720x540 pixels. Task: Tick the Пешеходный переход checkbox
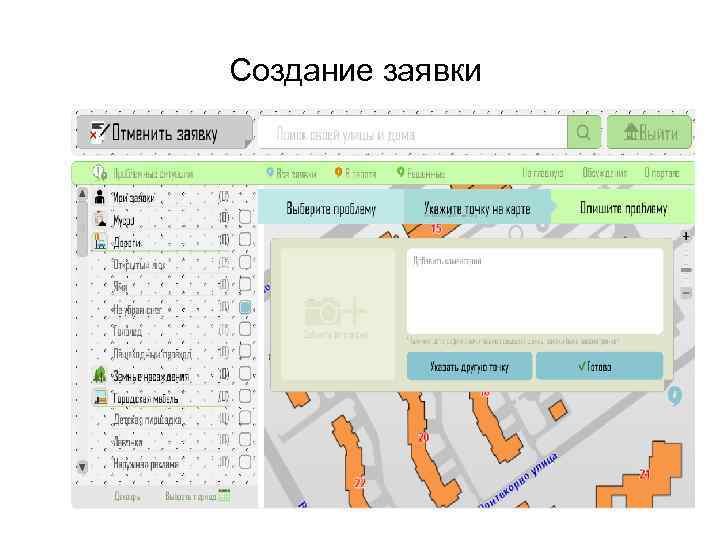tap(245, 351)
